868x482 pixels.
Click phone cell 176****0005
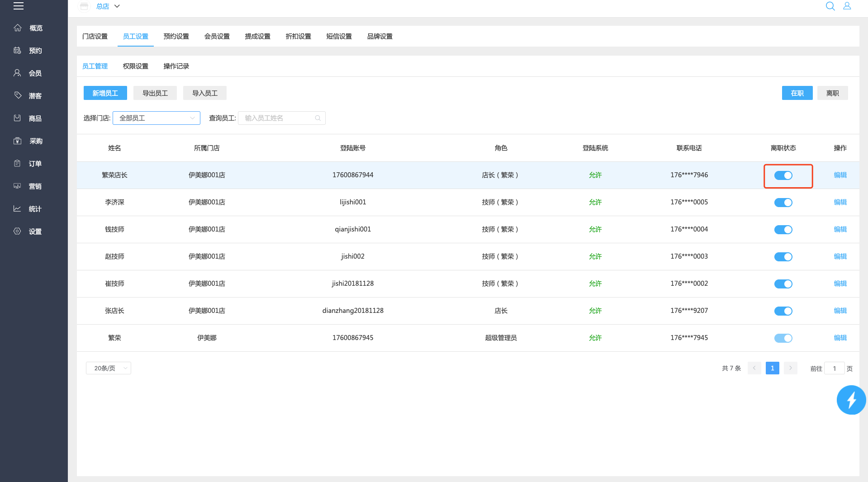point(689,202)
